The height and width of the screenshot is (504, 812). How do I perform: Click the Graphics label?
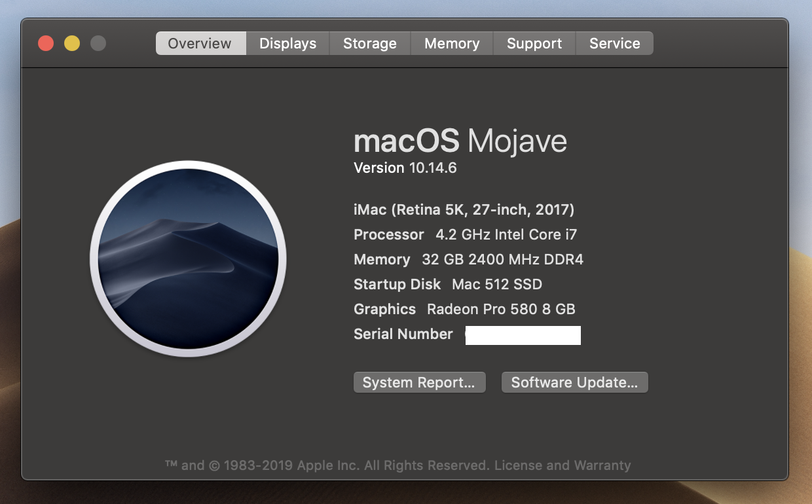[x=384, y=309]
